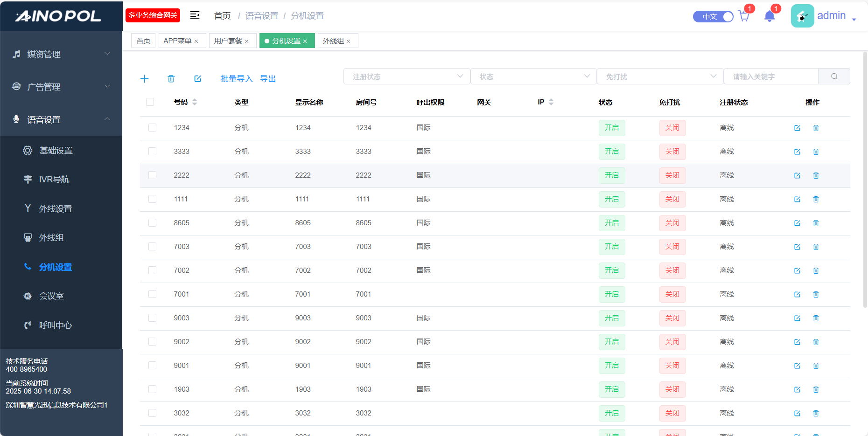
Task: Open the 注册状态 filter dropdown
Action: tap(406, 76)
